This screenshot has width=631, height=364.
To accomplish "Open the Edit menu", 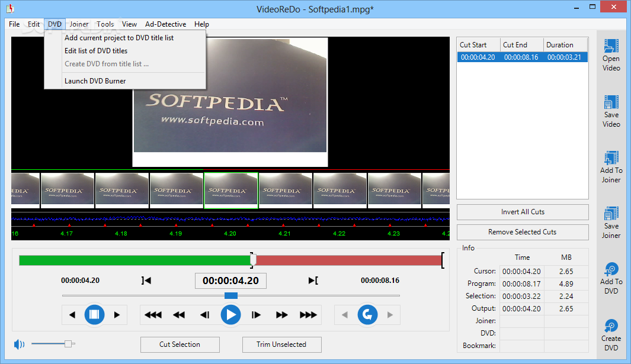I will tap(33, 24).
